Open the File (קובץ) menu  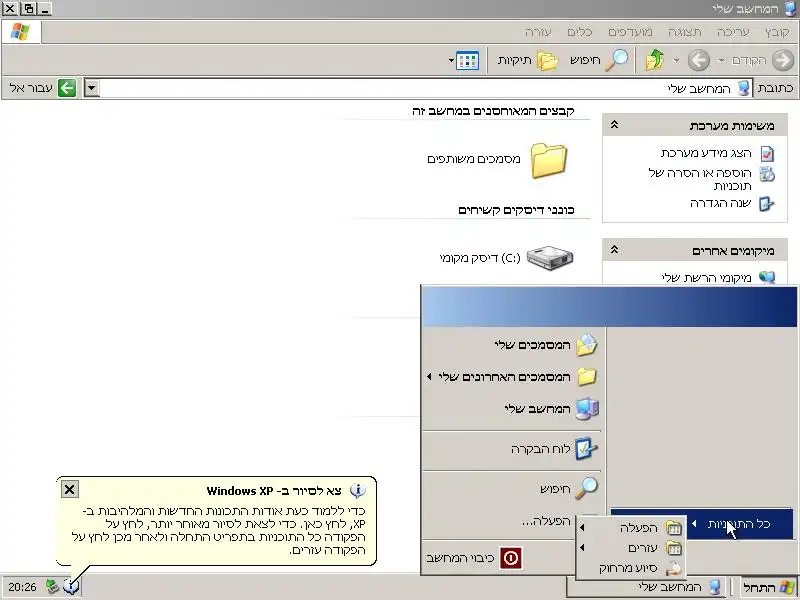coord(777,32)
